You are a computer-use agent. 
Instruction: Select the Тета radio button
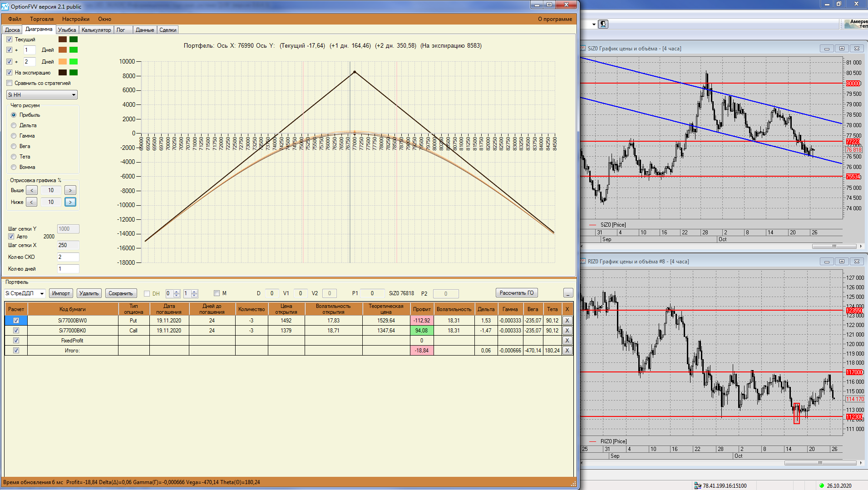coord(14,157)
